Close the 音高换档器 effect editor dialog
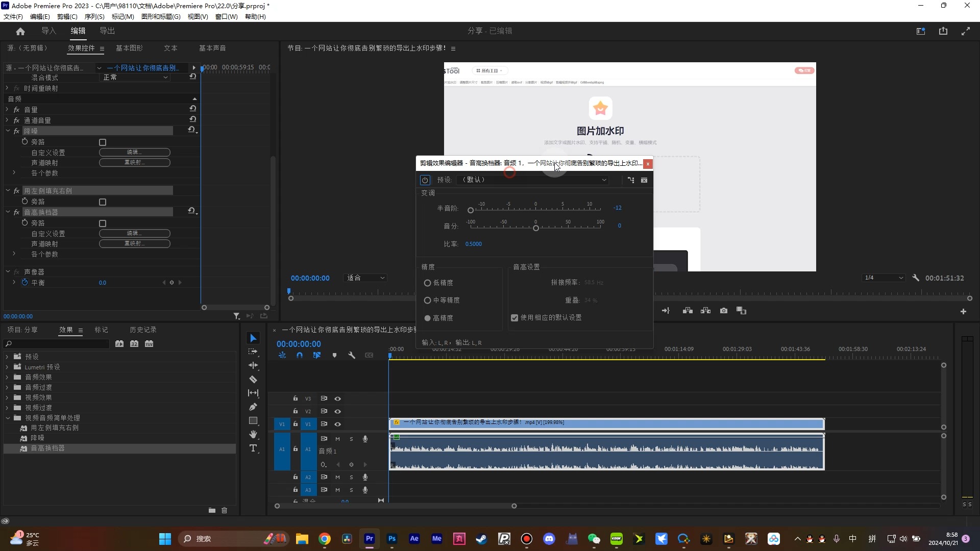Viewport: 980px width, 551px height. point(648,164)
